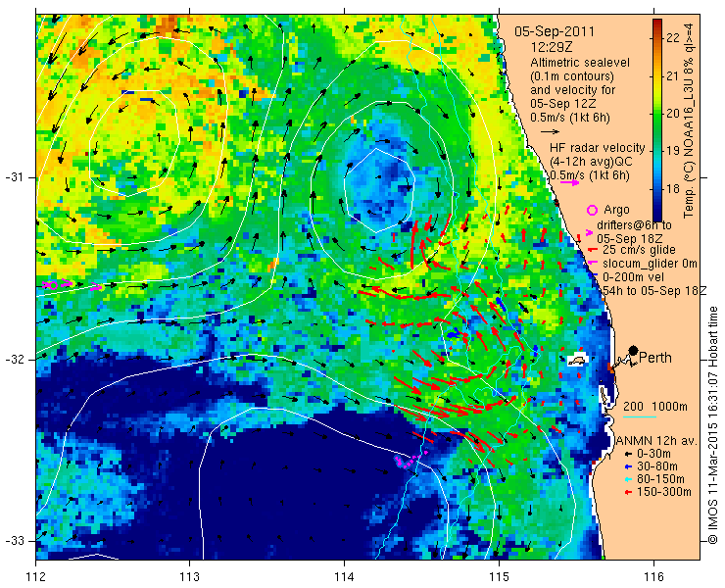This screenshot has width=725, height=588.
Task: Click the dark blue colorbar band near 18 °C
Action: tap(657, 192)
